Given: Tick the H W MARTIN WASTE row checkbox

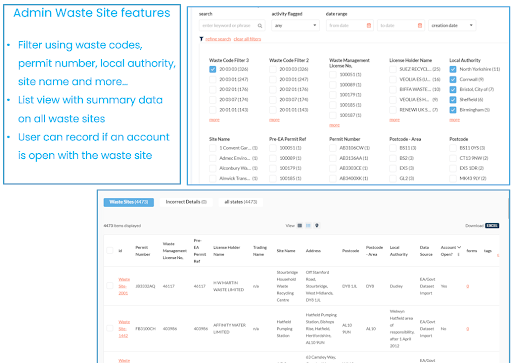Looking at the screenshot, I should coord(110,286).
